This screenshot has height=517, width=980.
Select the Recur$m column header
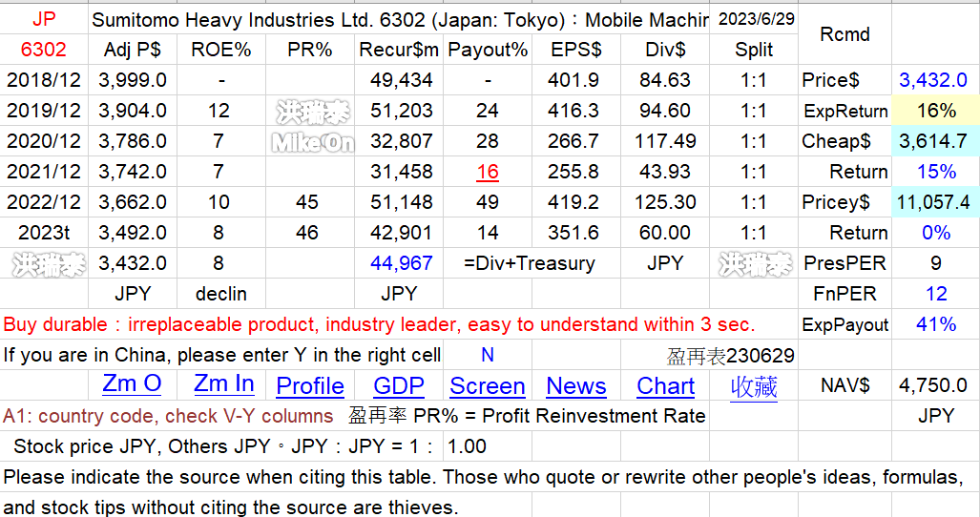[x=399, y=50]
